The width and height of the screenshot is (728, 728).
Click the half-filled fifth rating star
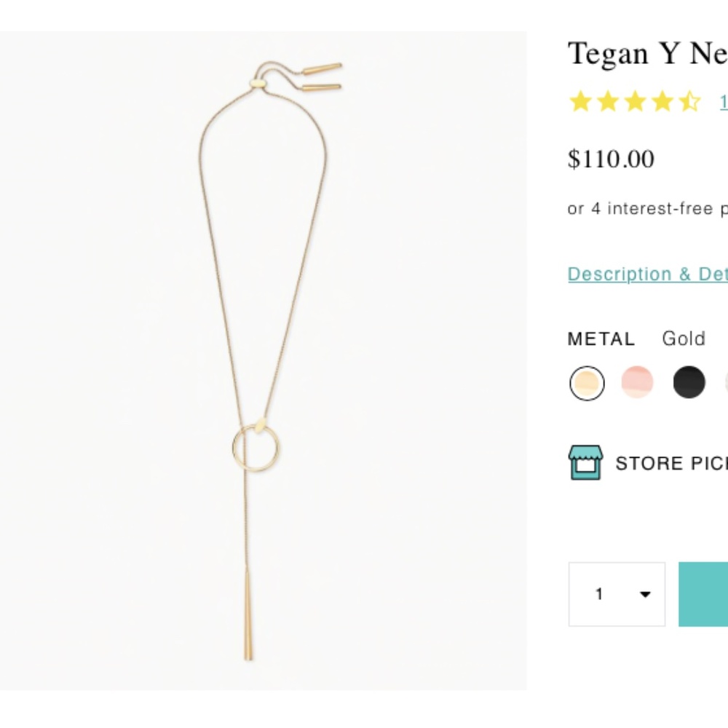tap(689, 103)
